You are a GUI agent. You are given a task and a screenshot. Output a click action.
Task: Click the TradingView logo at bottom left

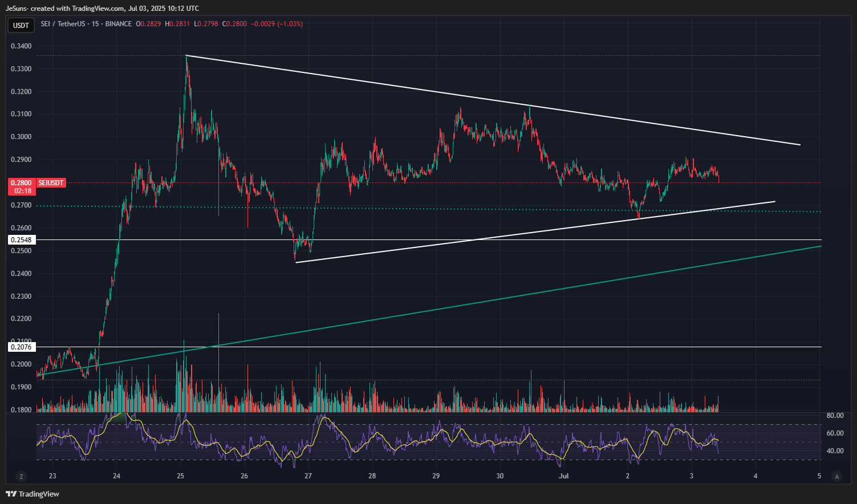point(33,494)
